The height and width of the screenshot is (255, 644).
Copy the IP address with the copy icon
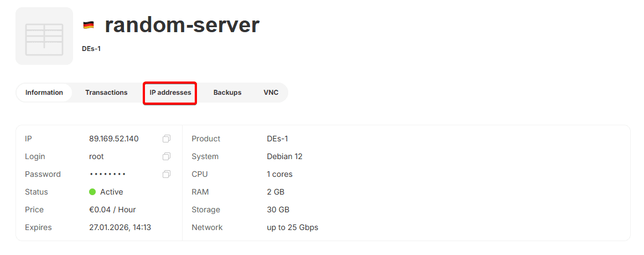click(167, 139)
